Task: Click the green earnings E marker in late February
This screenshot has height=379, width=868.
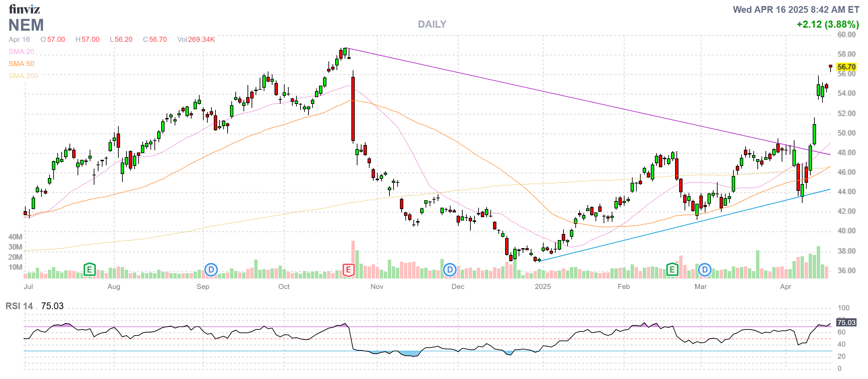Action: tap(672, 269)
